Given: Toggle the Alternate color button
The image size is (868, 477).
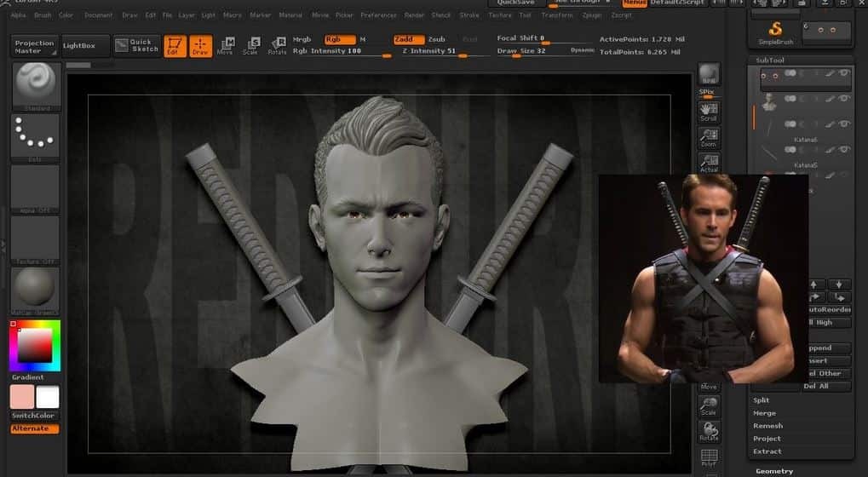Looking at the screenshot, I should 34,428.
